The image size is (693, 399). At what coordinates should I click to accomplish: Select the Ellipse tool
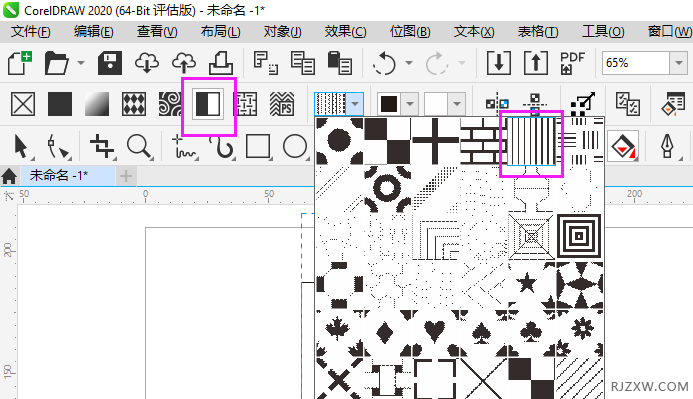coord(295,146)
